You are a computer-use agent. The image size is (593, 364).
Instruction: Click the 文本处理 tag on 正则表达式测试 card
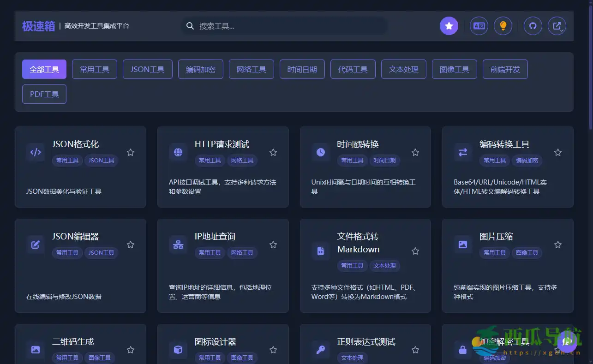click(352, 358)
